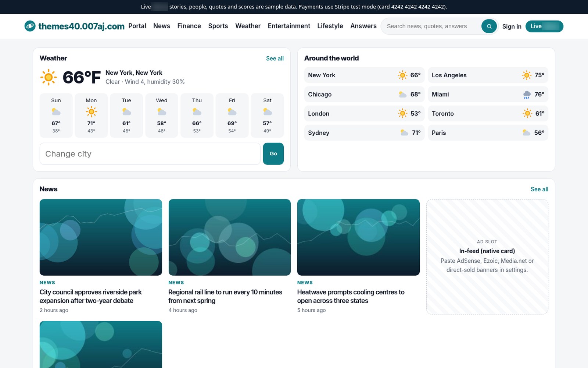588x368 pixels.
Task: Click Thursday's forecast weather icon
Action: (197, 112)
